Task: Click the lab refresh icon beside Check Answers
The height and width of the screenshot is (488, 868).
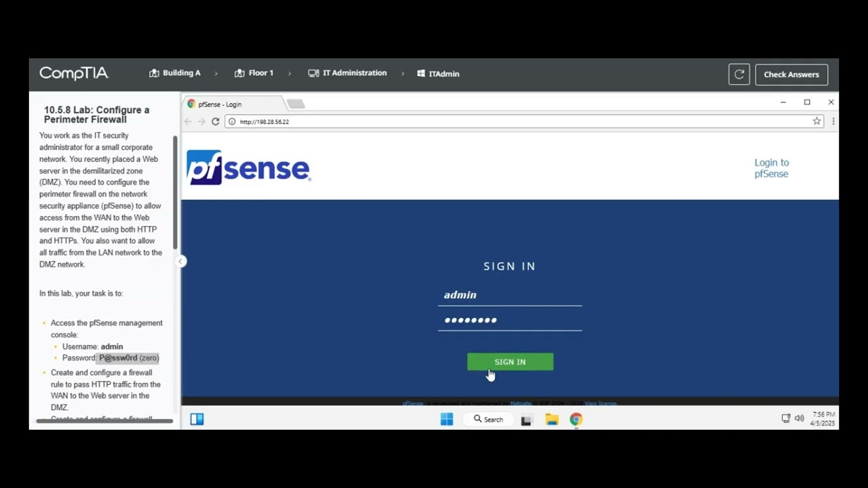Action: (739, 75)
